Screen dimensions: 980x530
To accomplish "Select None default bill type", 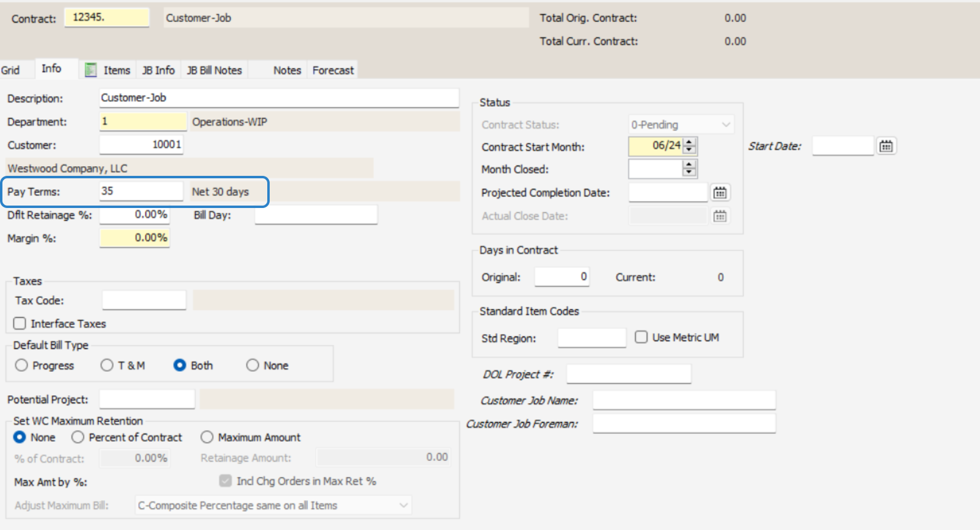I will pyautogui.click(x=253, y=365).
